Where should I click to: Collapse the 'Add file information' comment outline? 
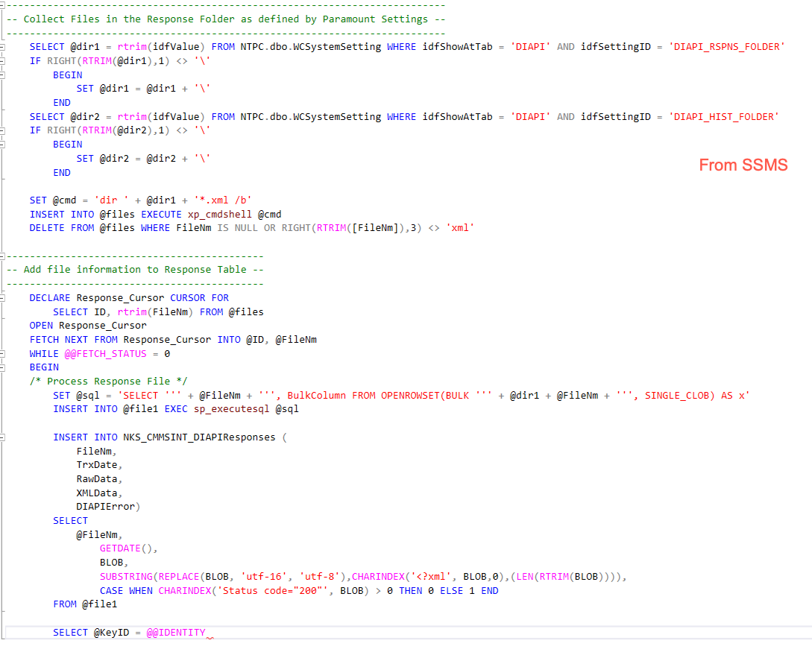(2, 256)
